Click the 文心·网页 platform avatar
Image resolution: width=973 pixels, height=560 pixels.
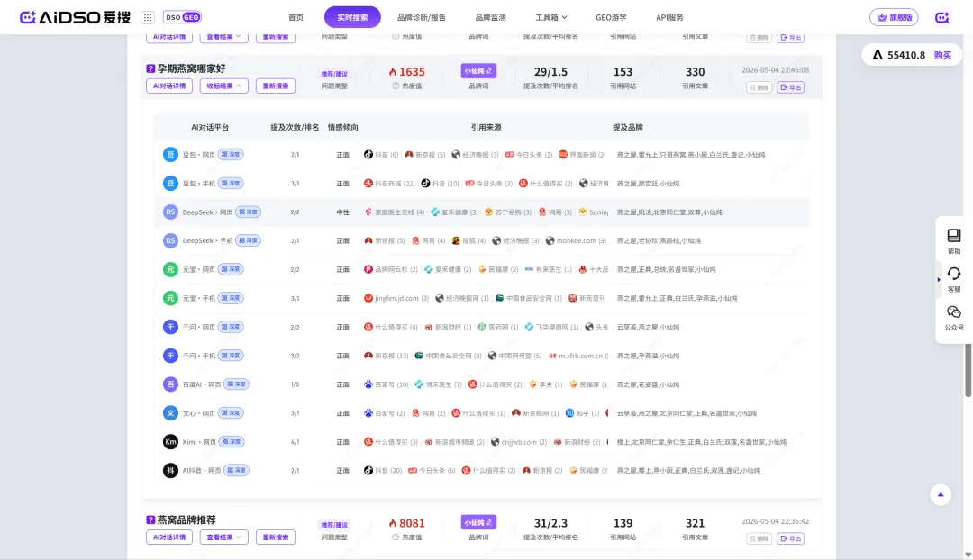pyautogui.click(x=170, y=413)
